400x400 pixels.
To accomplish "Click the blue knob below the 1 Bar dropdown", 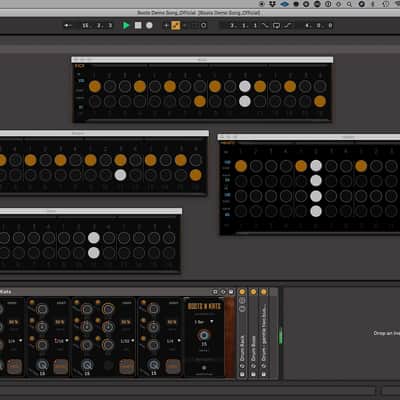I will pyautogui.click(x=204, y=335).
